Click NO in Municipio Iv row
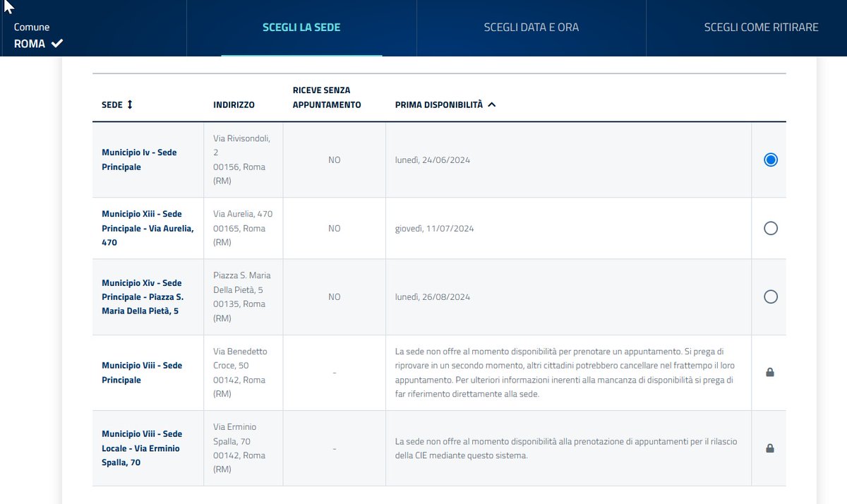The height and width of the screenshot is (504, 847). 334,160
